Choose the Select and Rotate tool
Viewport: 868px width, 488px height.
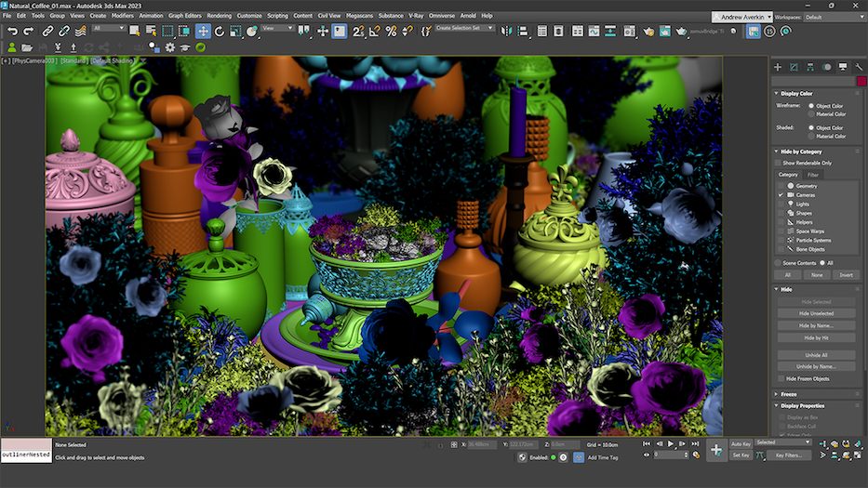click(x=220, y=31)
